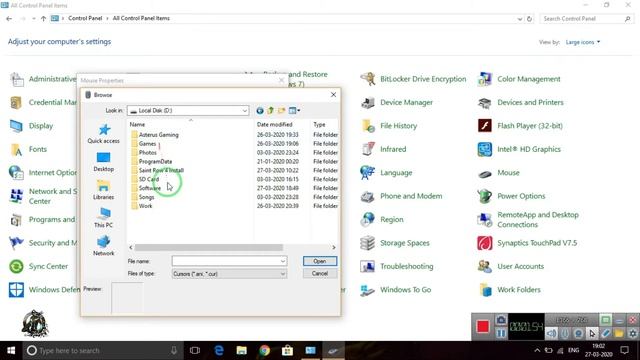Image resolution: width=640 pixels, height=360 pixels.
Task: Click the horizontal scrollbar in file list
Action: point(209,247)
